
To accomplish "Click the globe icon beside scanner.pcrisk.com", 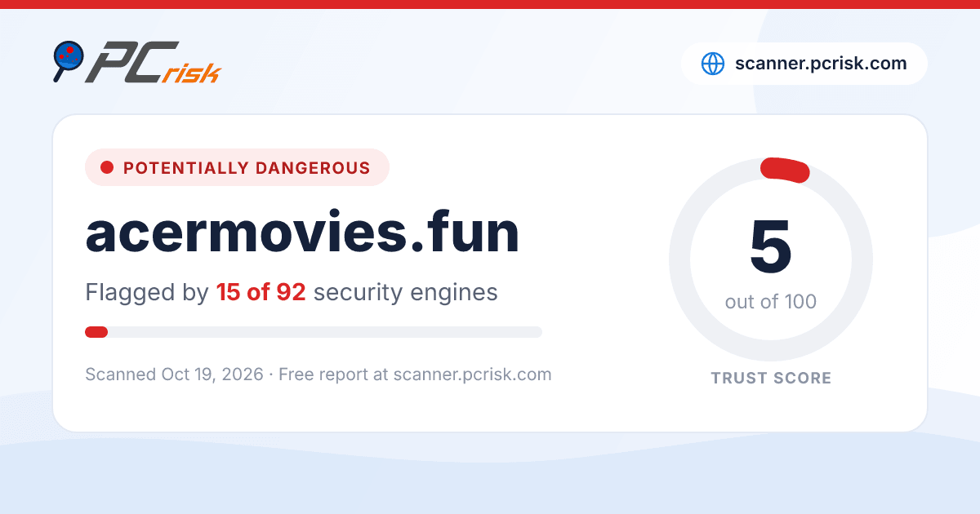I will pos(713,64).
